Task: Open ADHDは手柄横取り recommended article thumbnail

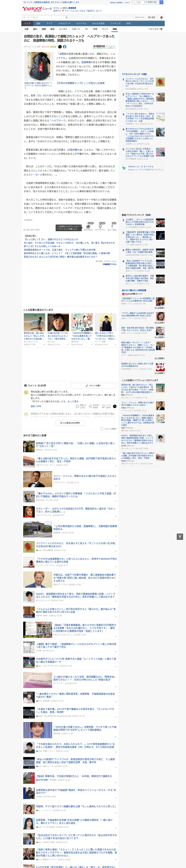Action: click(82, 322)
